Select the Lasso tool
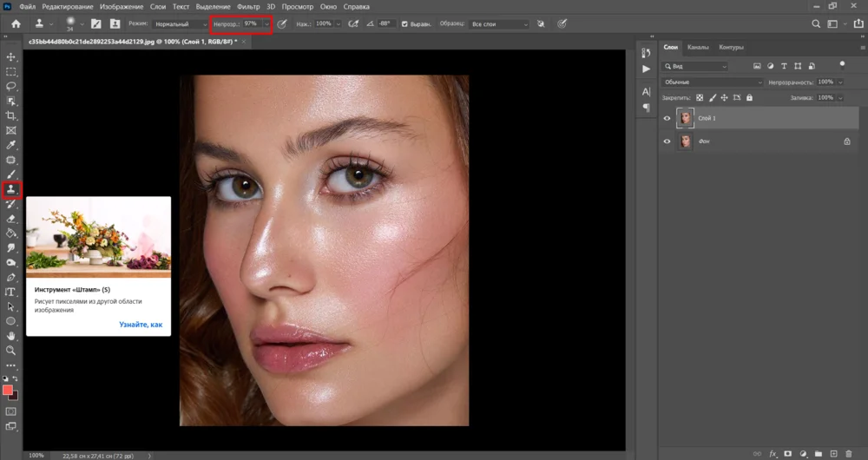Screen dimensions: 868x460 [11, 87]
